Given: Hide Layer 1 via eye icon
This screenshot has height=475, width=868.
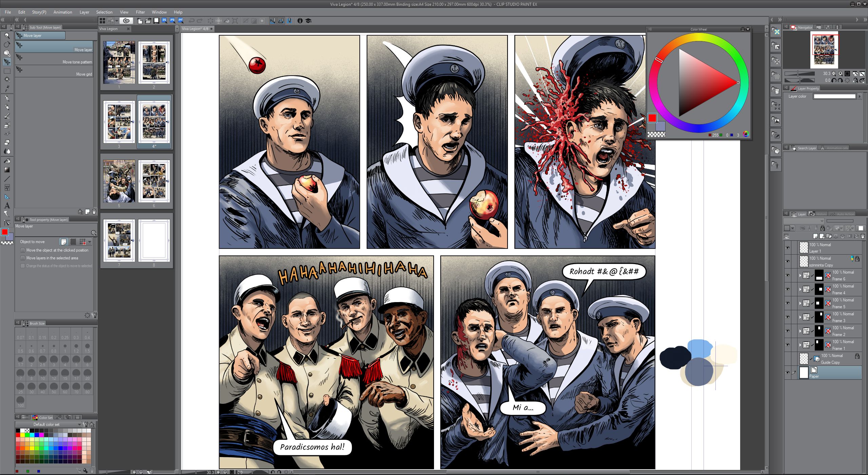Looking at the screenshot, I should click(x=787, y=248).
